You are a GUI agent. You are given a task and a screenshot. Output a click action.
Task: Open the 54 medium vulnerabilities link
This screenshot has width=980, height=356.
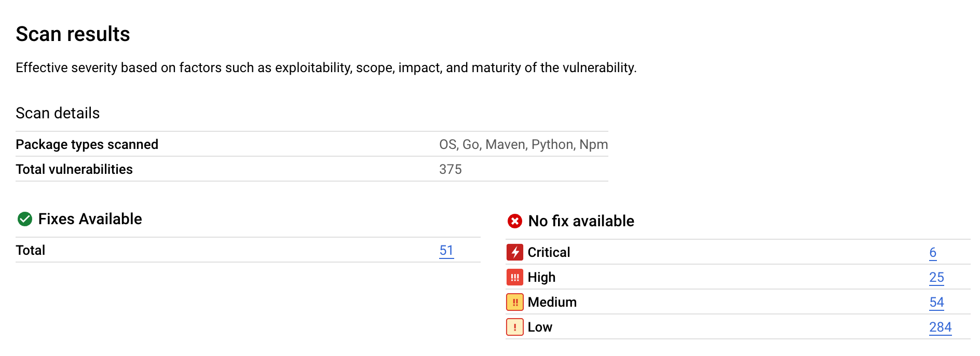tap(936, 302)
